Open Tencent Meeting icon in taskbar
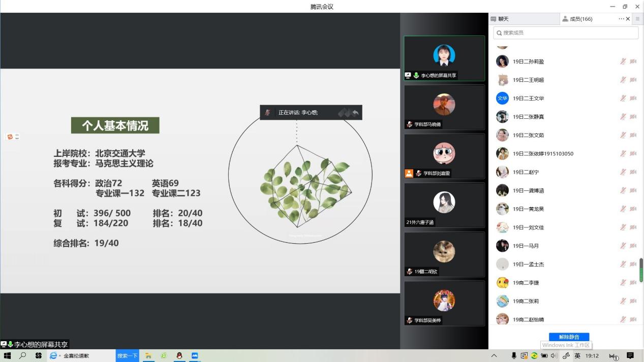This screenshot has width=644, height=362. click(x=195, y=356)
